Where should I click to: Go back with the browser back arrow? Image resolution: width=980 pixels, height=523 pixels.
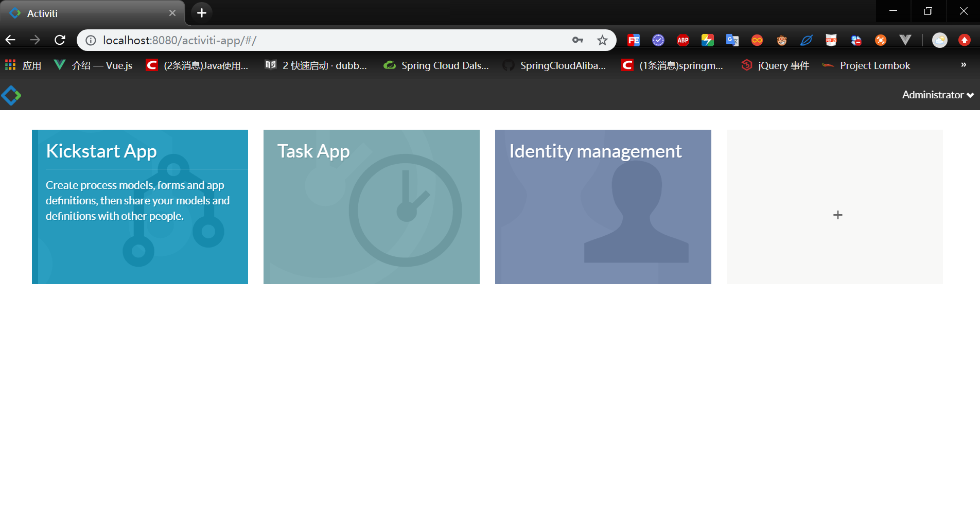(x=10, y=40)
